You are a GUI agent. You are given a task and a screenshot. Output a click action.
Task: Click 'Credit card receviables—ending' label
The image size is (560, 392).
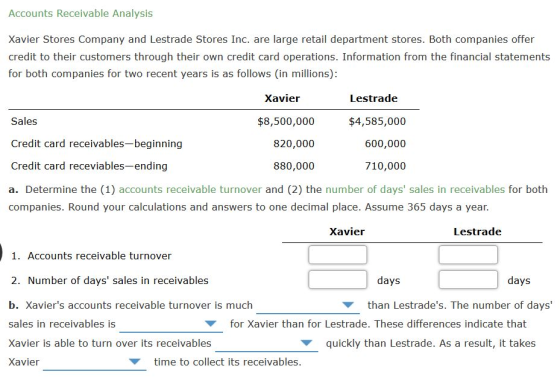[x=89, y=166]
